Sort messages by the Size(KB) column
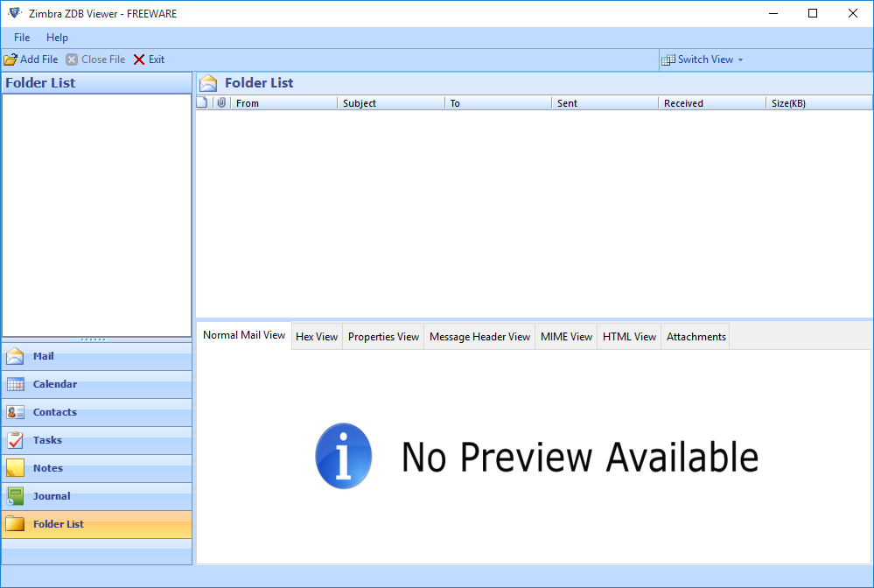This screenshot has width=874, height=588. pos(819,103)
